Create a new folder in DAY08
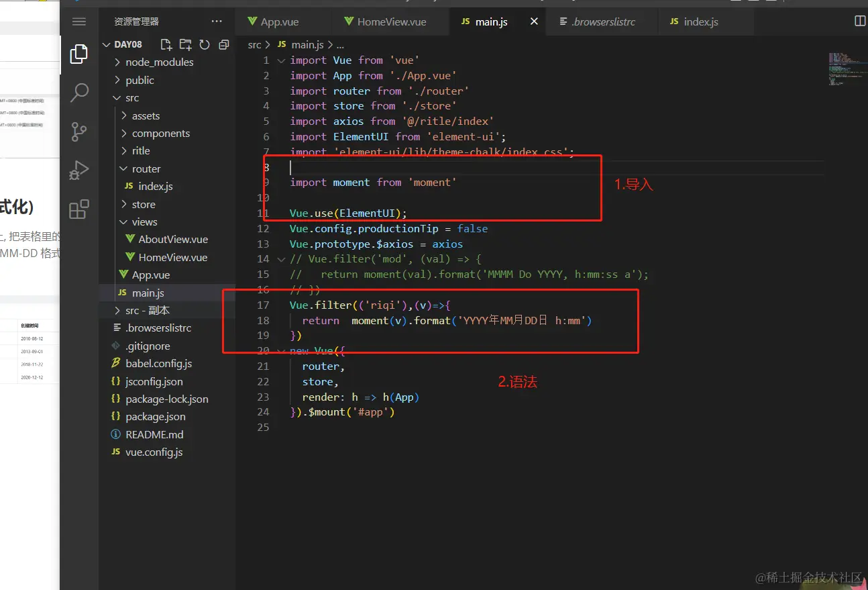This screenshot has width=868, height=590. [185, 44]
